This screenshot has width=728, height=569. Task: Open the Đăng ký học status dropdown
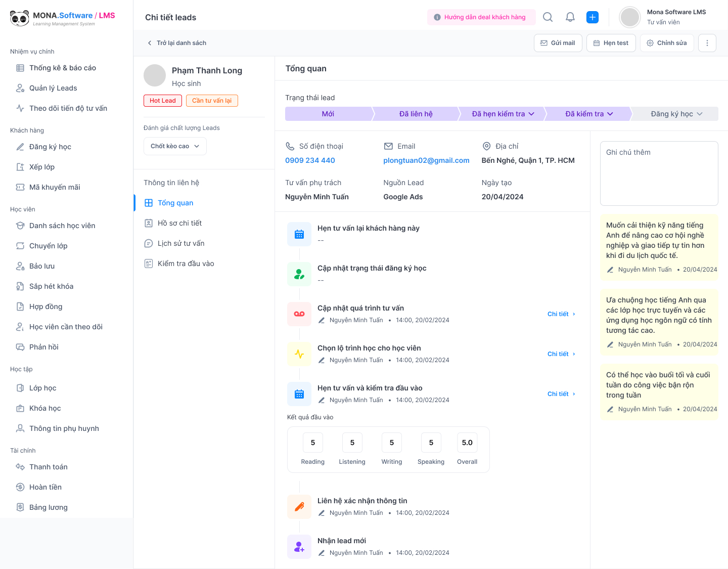click(676, 114)
